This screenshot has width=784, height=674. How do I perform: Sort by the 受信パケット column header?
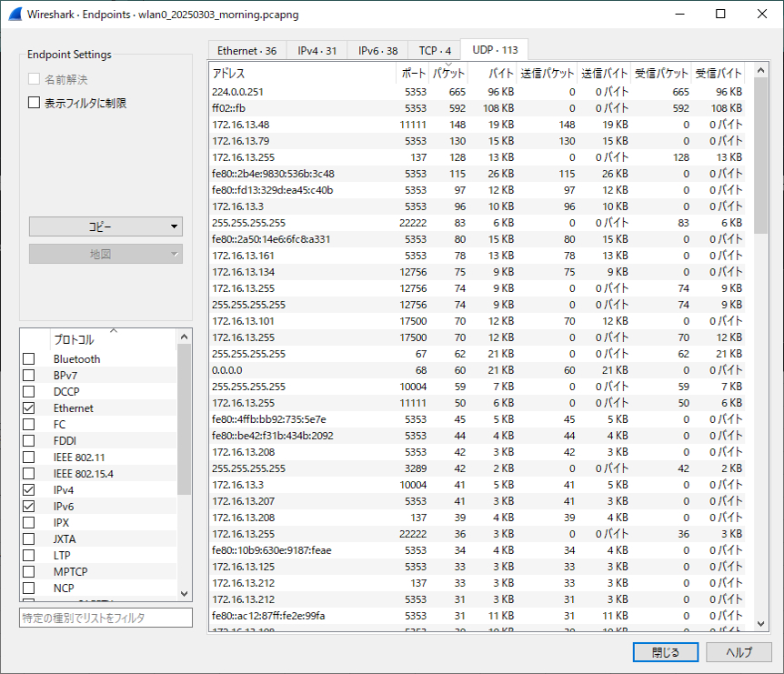(x=661, y=73)
